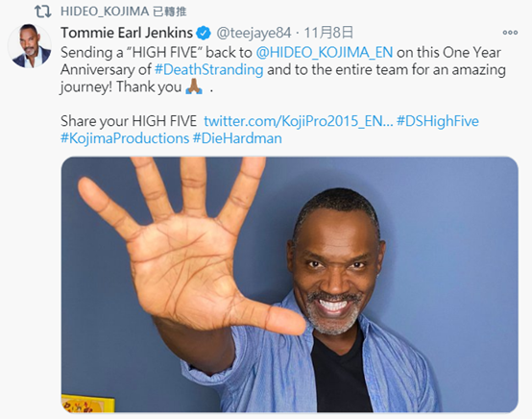
Task: Click the tweet text body
Action: [x=283, y=96]
